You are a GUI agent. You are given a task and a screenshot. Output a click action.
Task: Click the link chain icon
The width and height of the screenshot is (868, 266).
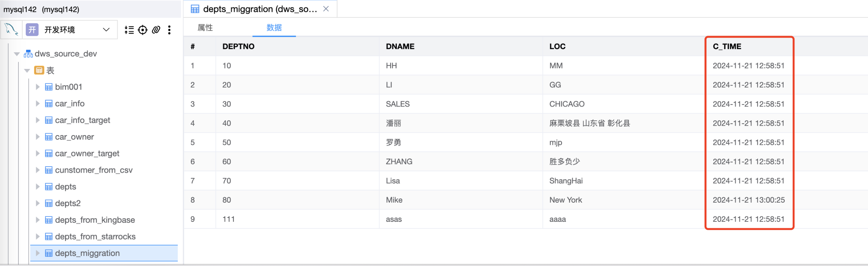coord(156,30)
